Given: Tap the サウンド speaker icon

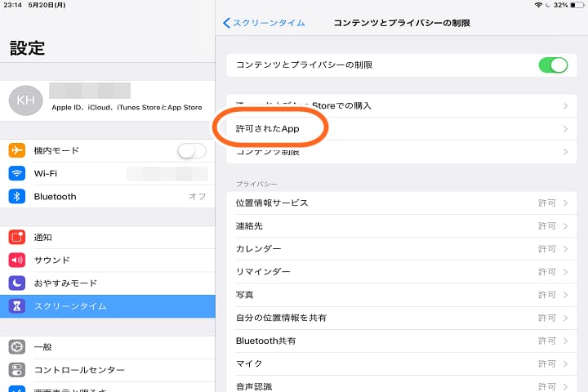Looking at the screenshot, I should tap(17, 261).
